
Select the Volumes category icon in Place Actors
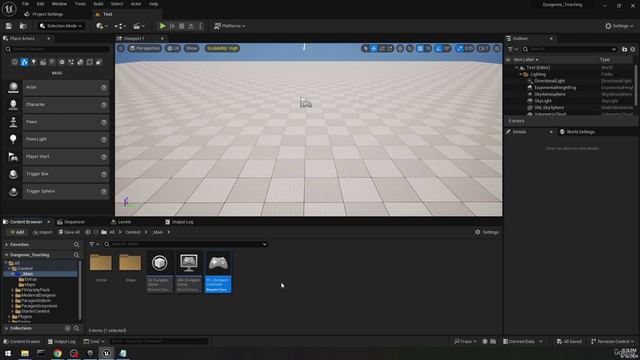pyautogui.click(x=89, y=62)
